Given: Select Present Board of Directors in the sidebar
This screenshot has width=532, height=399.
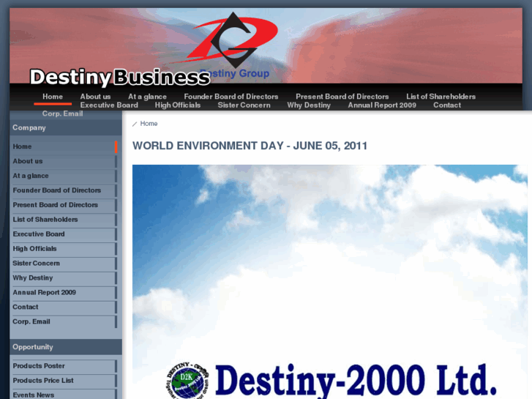Looking at the screenshot, I should click(x=65, y=205).
